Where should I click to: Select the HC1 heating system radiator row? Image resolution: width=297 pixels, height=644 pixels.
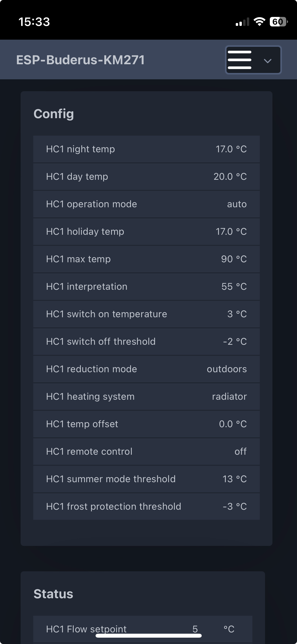[147, 397]
